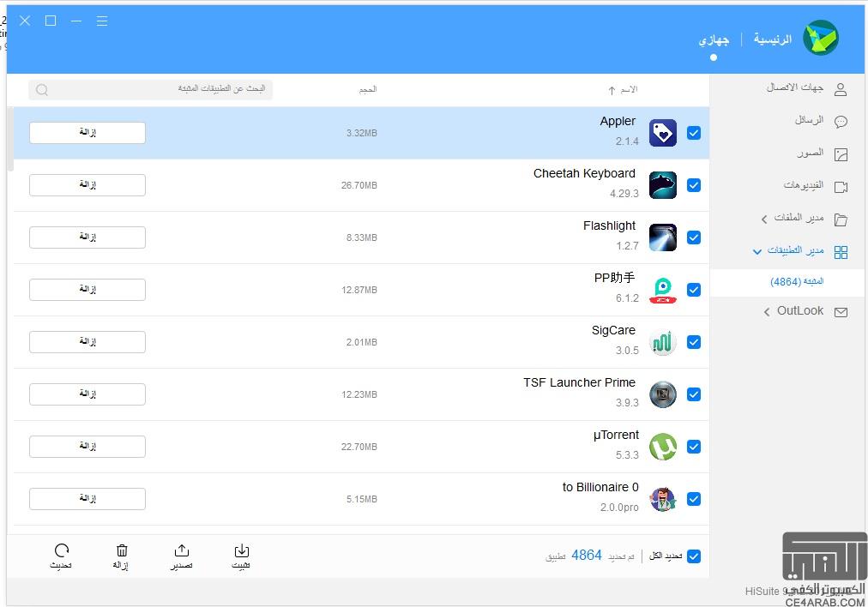The height and width of the screenshot is (607, 868).
Task: Expand the file manager chevron
Action: point(764,219)
